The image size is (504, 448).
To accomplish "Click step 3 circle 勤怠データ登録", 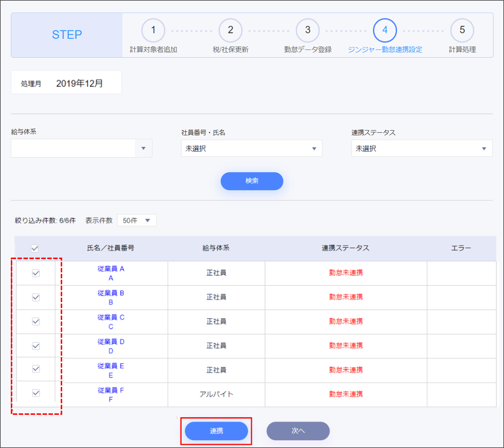I will (308, 30).
